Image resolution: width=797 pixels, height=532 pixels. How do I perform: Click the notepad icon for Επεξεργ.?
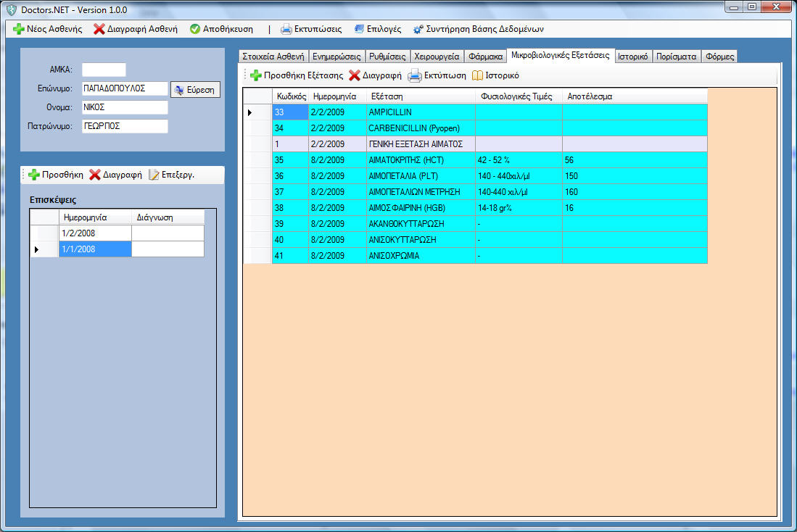click(x=154, y=175)
